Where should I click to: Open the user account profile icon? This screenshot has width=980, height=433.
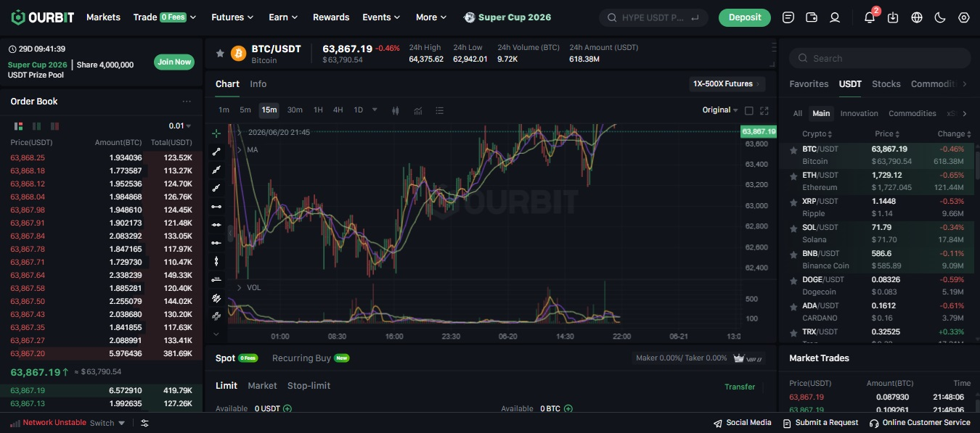coord(835,17)
